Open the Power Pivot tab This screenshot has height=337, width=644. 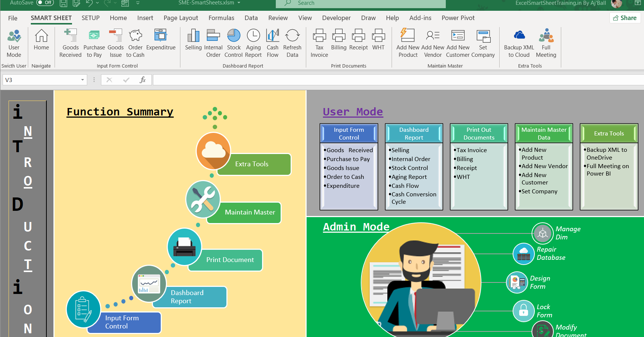pyautogui.click(x=458, y=18)
